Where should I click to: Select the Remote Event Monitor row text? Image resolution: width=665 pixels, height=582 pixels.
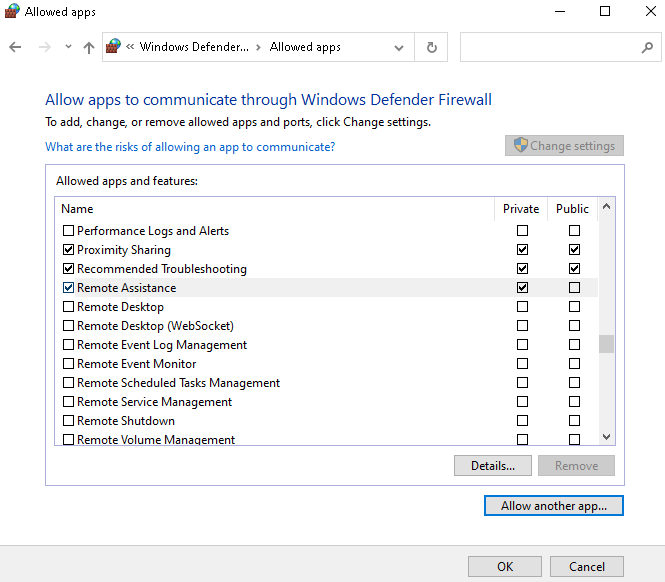point(137,364)
